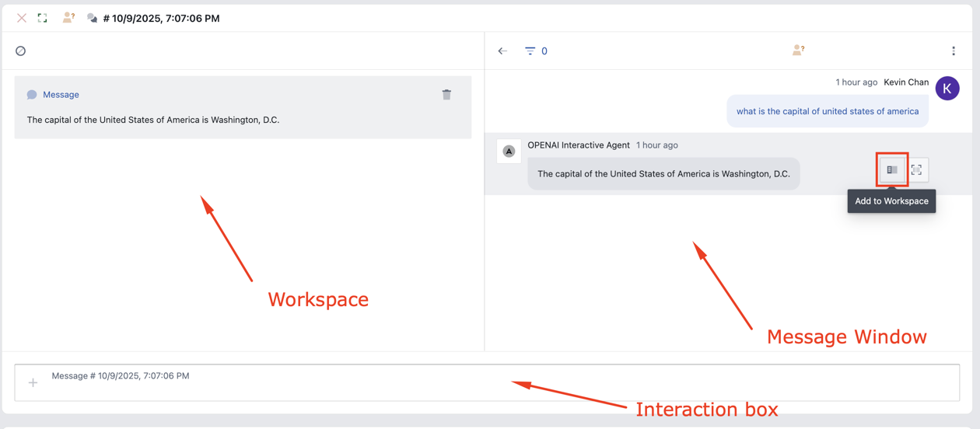Click the agent's gray A avatar
Image resolution: width=980 pixels, height=429 pixels.
tap(509, 151)
